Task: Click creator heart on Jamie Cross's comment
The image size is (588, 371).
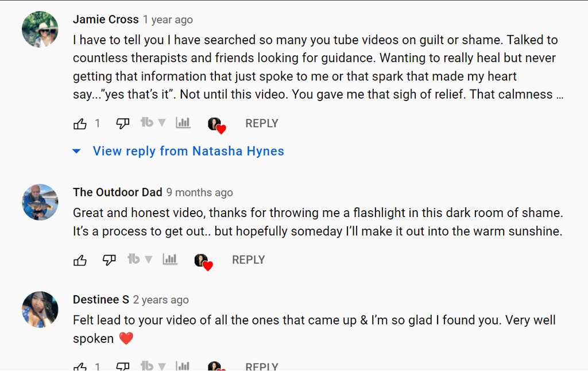Action: click(215, 125)
